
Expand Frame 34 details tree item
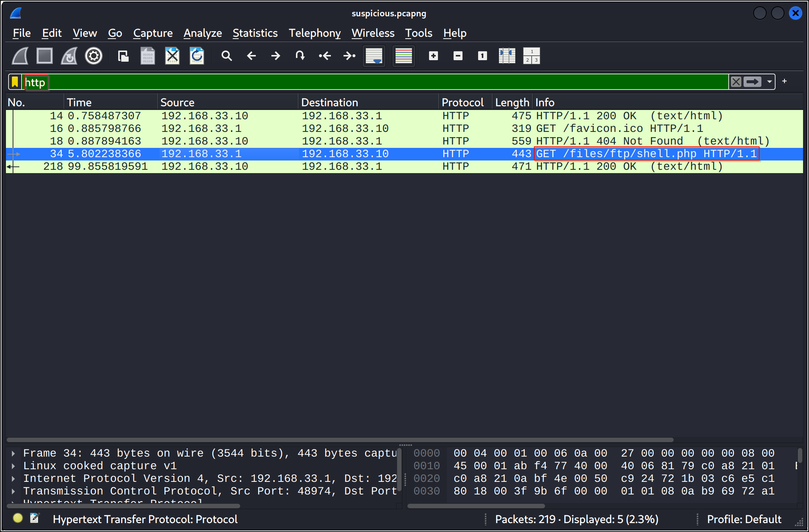tap(13, 453)
